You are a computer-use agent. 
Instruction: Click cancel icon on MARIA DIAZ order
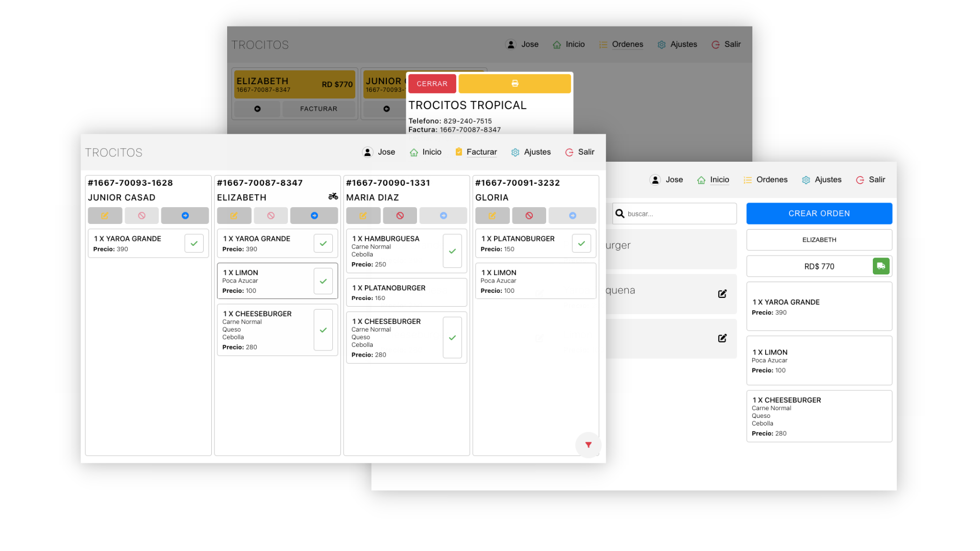[400, 216]
